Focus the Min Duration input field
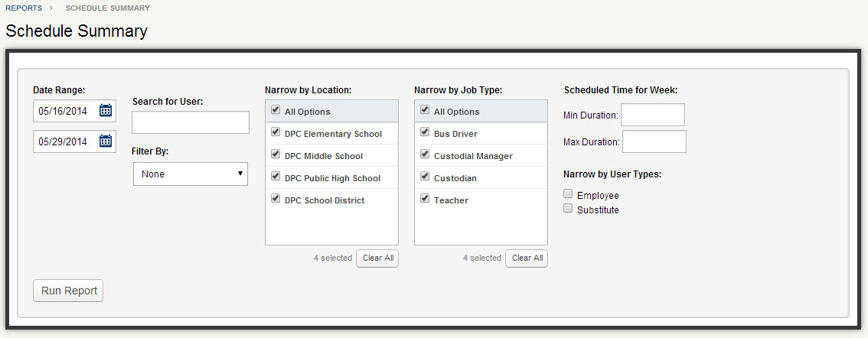The width and height of the screenshot is (868, 338). tap(653, 115)
